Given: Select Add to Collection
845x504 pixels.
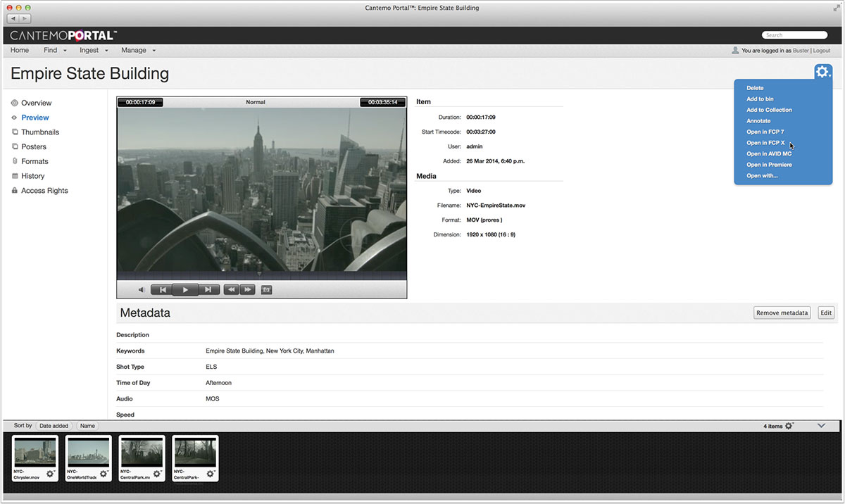Looking at the screenshot, I should pyautogui.click(x=769, y=110).
